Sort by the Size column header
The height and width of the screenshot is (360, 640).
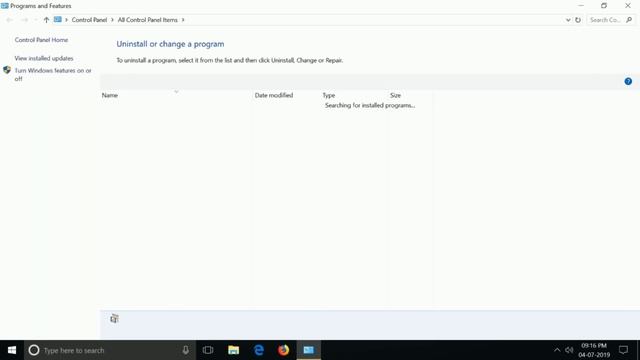[395, 95]
